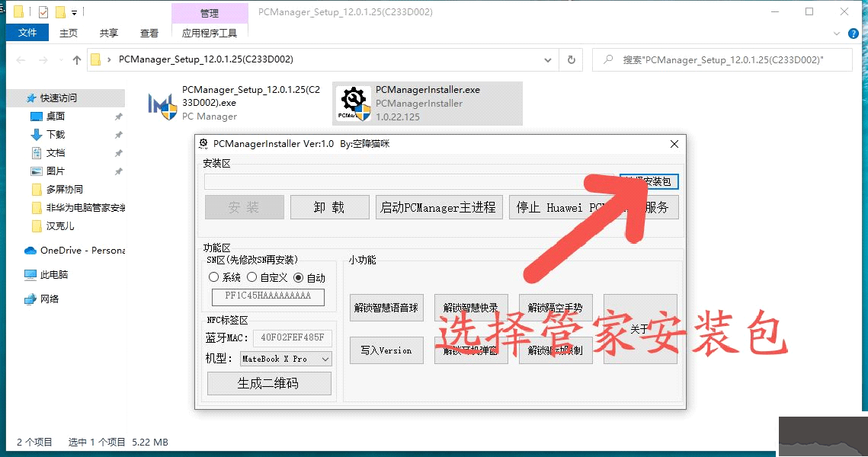
Task: Click the pin icon next to 图片
Action: click(118, 171)
